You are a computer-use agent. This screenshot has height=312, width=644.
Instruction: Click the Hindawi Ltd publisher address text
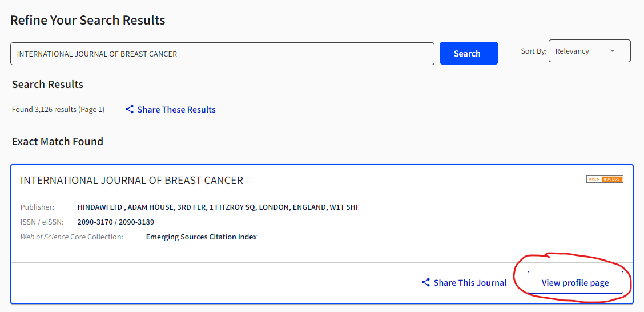(218, 207)
